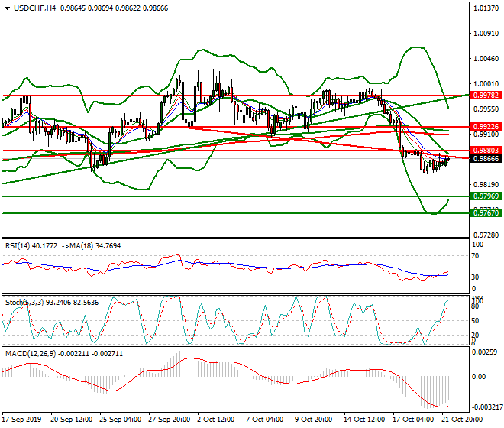Image resolution: width=504 pixels, height=428 pixels.
Task: Click the 17 Sep 2019 date label
Action: pyautogui.click(x=21, y=420)
